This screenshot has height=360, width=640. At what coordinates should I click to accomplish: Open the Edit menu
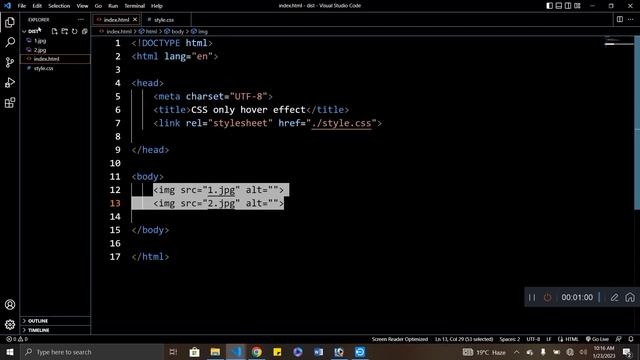[x=37, y=6]
